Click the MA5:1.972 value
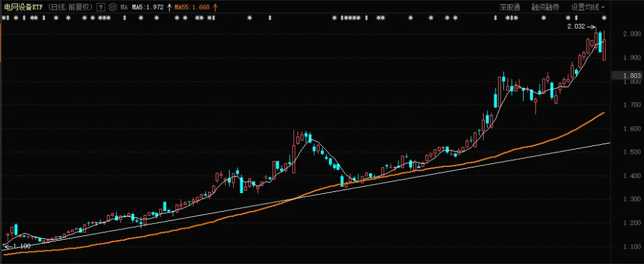Screen dimensions: 644x264 [x=148, y=7]
